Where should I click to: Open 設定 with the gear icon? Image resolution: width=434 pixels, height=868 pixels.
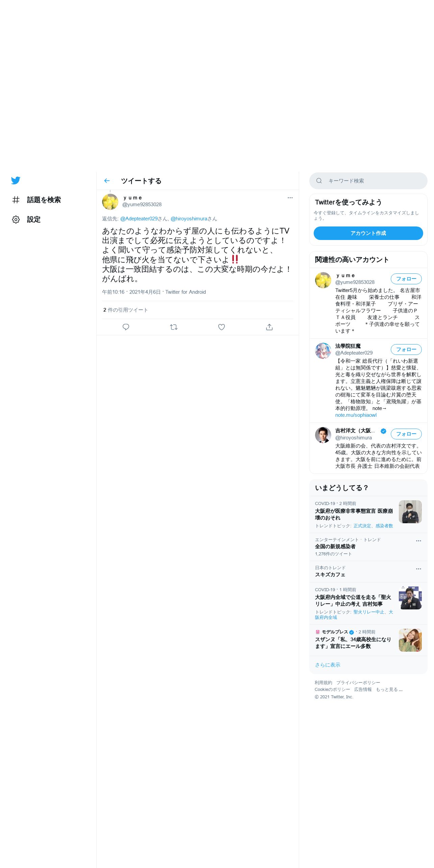(26, 219)
